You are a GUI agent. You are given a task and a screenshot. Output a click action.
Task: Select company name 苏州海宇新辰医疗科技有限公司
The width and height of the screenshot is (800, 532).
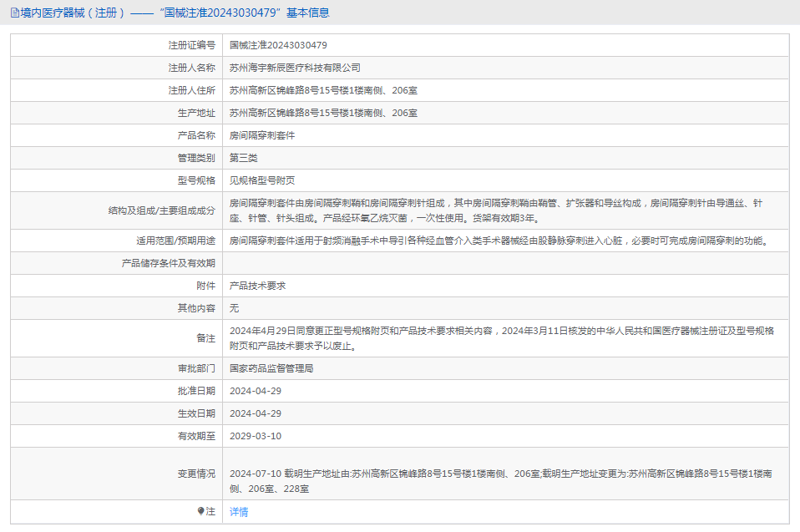[x=295, y=68]
